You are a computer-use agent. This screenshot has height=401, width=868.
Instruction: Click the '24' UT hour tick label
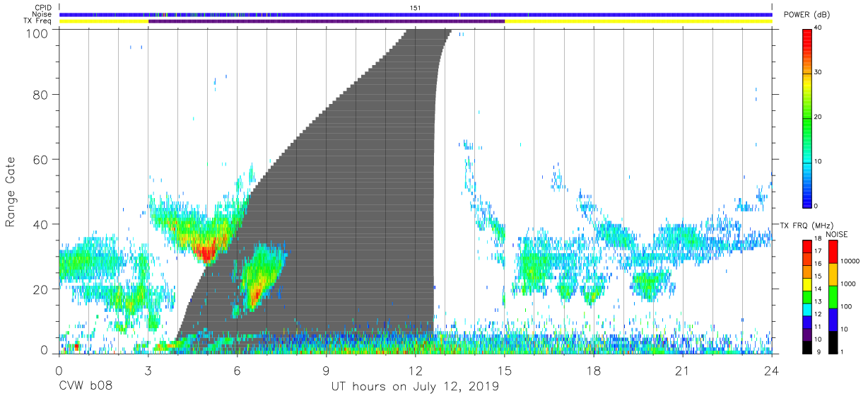coord(771,370)
